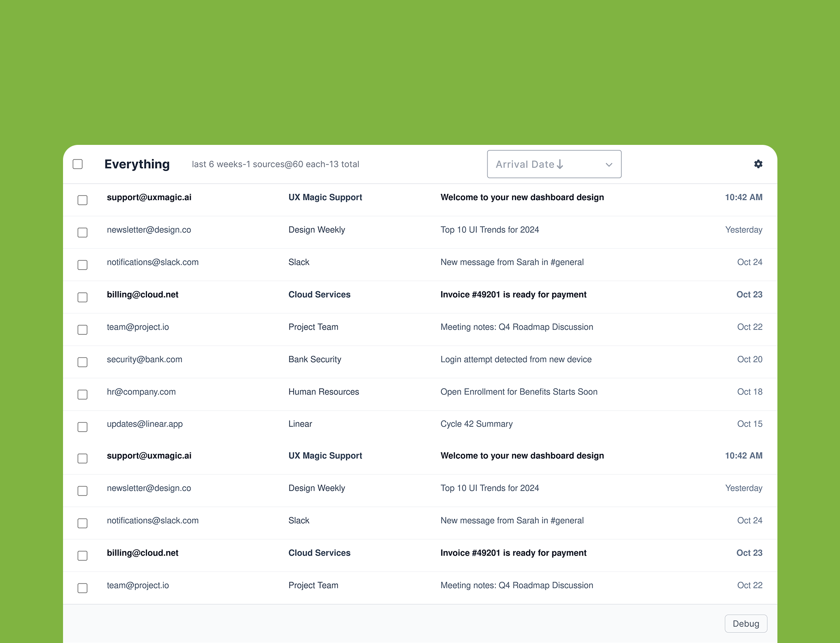
Task: Open the Welcome to your new dashboard email
Action: (522, 197)
